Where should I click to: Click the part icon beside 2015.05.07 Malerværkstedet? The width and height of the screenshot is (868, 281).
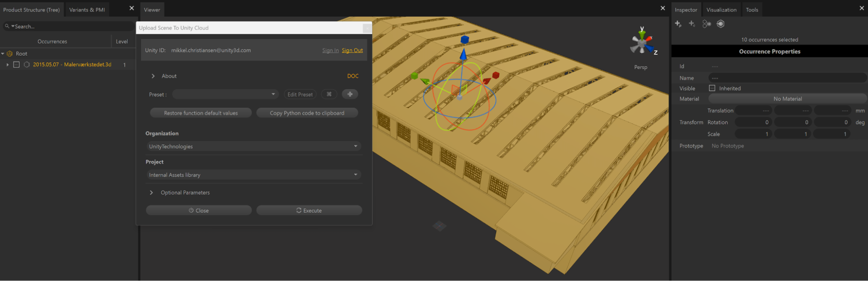coord(27,64)
